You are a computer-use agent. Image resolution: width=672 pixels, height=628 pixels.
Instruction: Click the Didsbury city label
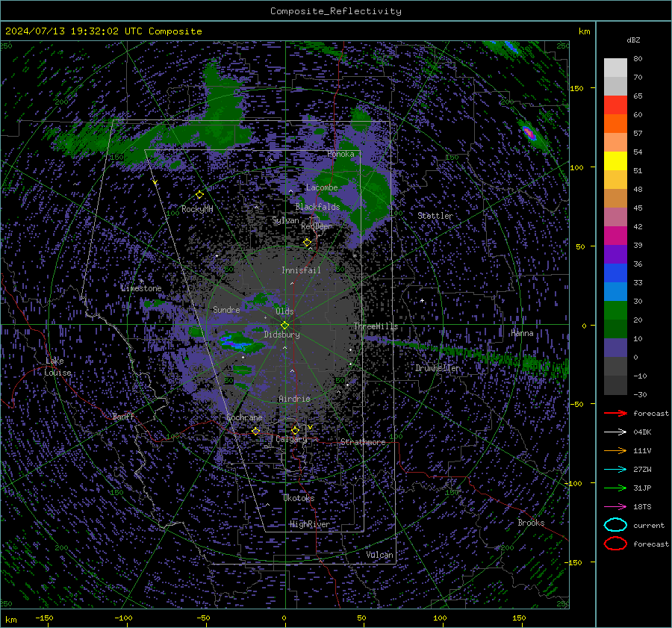[281, 335]
